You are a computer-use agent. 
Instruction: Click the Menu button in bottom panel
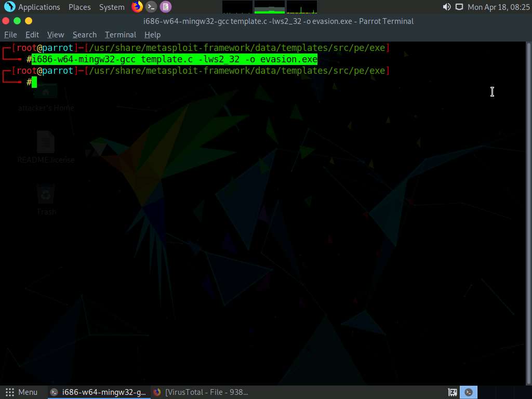click(x=22, y=392)
